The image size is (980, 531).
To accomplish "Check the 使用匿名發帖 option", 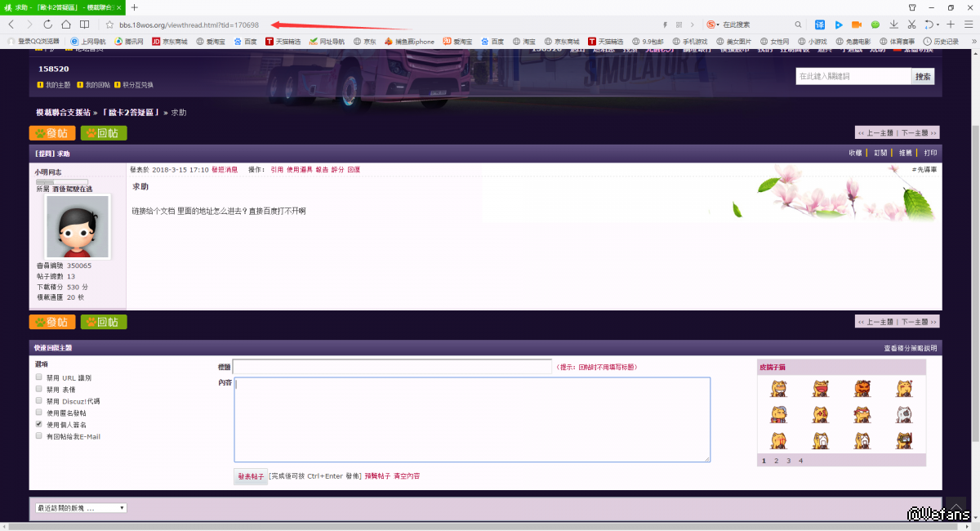I will 38,413.
